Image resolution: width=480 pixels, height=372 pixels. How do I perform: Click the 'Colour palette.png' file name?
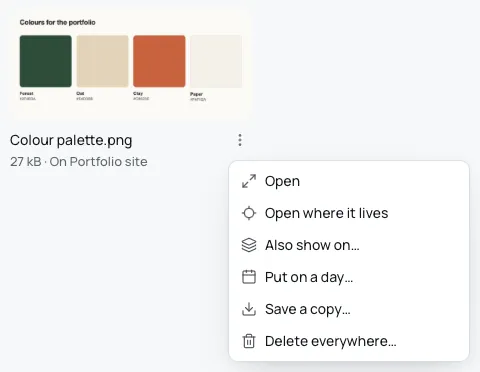71,140
